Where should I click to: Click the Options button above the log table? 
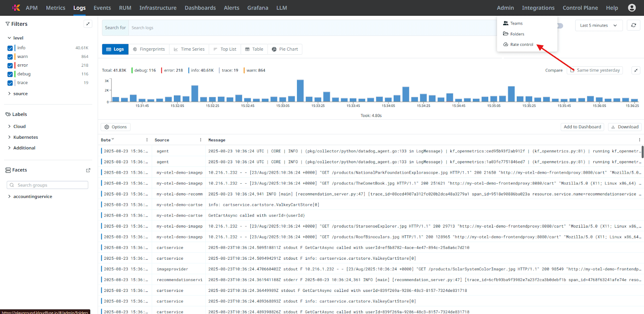pos(116,127)
